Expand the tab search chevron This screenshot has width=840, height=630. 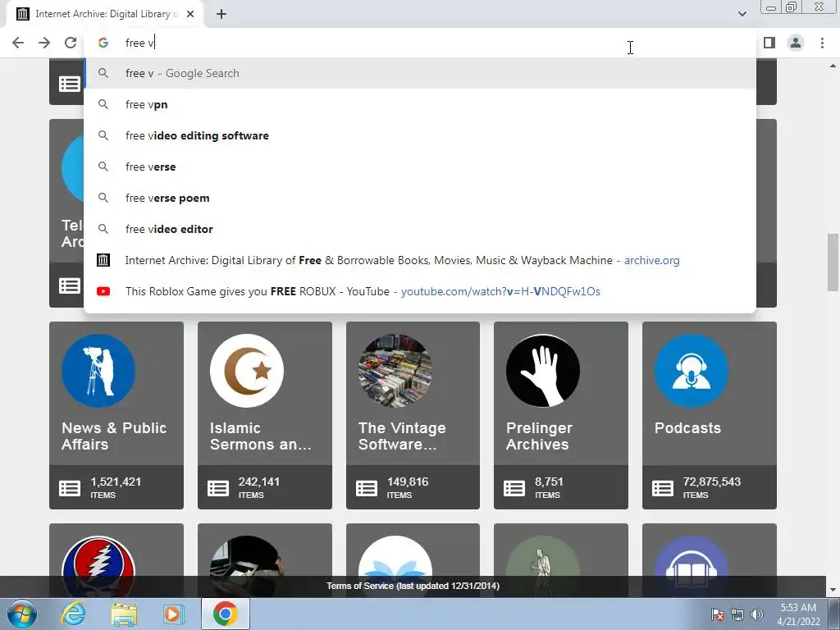coord(742,14)
